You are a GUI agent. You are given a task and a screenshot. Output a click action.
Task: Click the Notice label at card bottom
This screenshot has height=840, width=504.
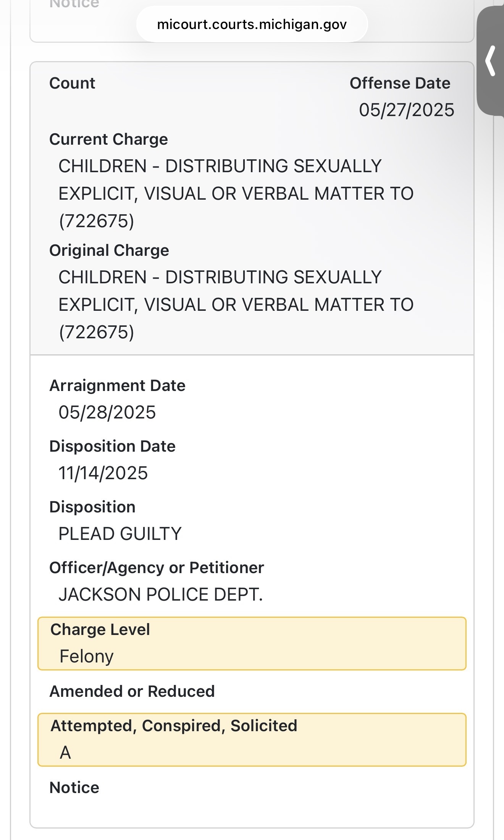tap(74, 787)
